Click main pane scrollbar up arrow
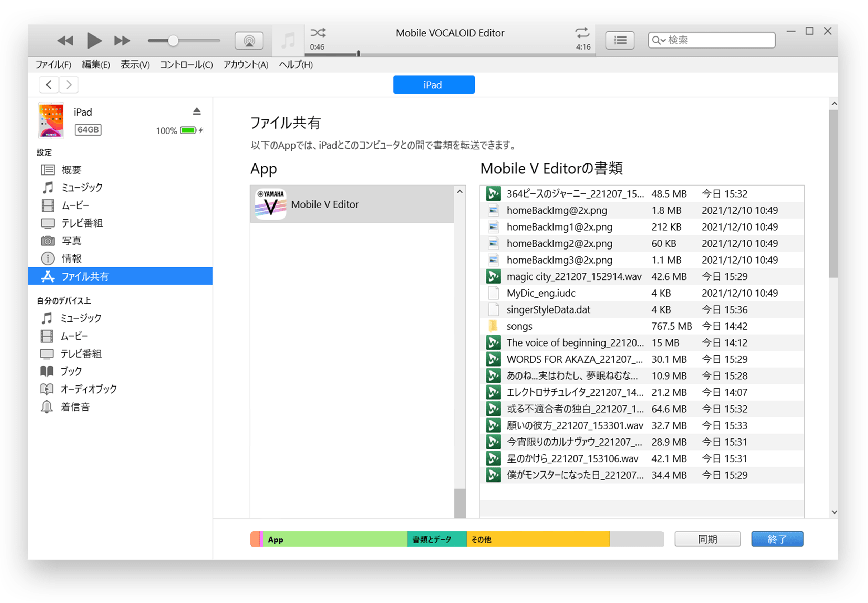This screenshot has width=868, height=603. pos(834,104)
